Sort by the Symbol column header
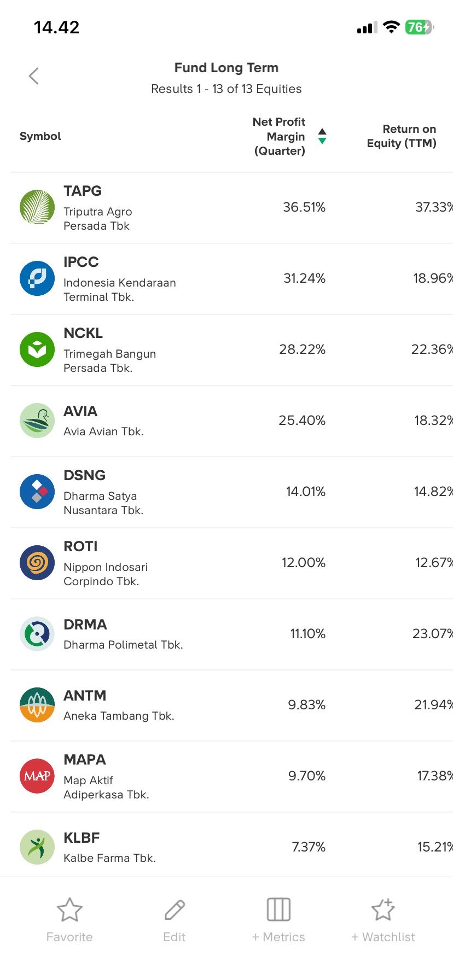453x980 pixels. click(x=40, y=136)
